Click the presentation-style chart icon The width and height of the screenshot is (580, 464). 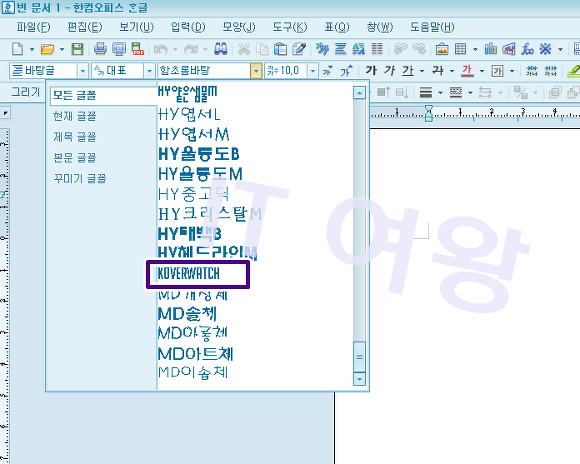coord(509,49)
